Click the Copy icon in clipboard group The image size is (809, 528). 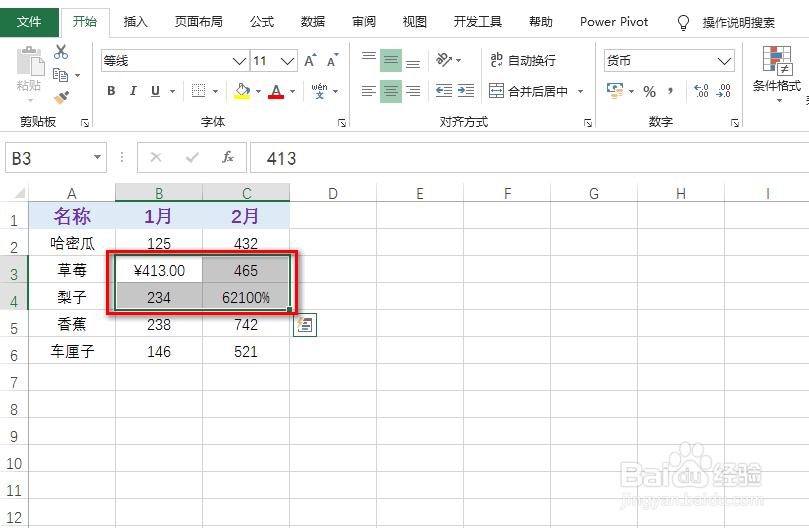coord(60,75)
